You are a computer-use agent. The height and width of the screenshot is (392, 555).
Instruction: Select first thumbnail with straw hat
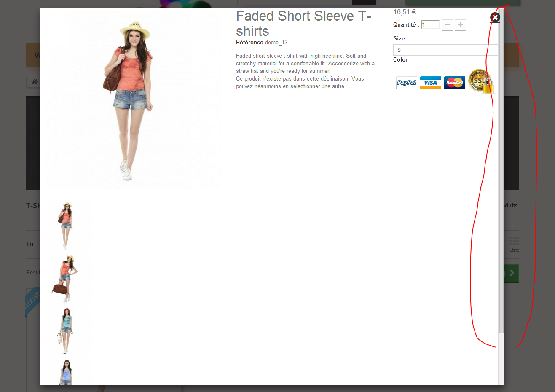pos(66,225)
